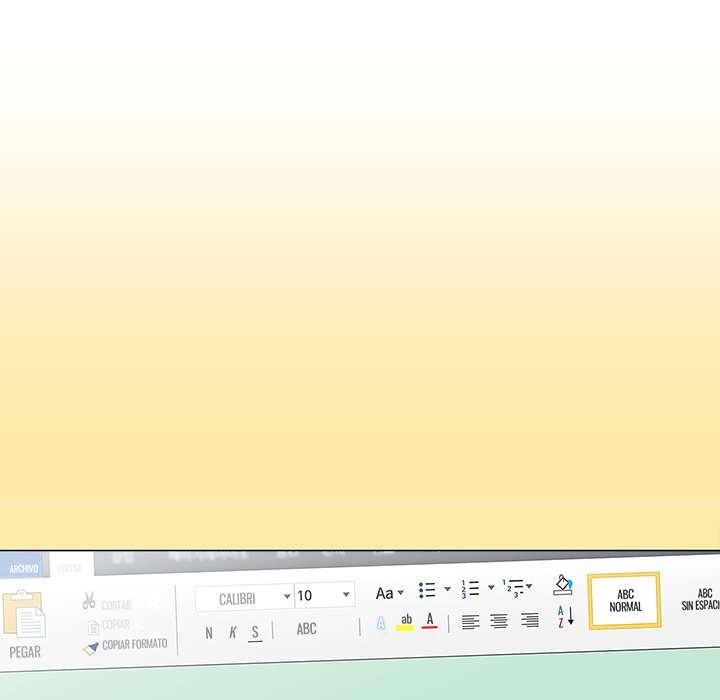Select the ABC Normal style

[x=625, y=601]
